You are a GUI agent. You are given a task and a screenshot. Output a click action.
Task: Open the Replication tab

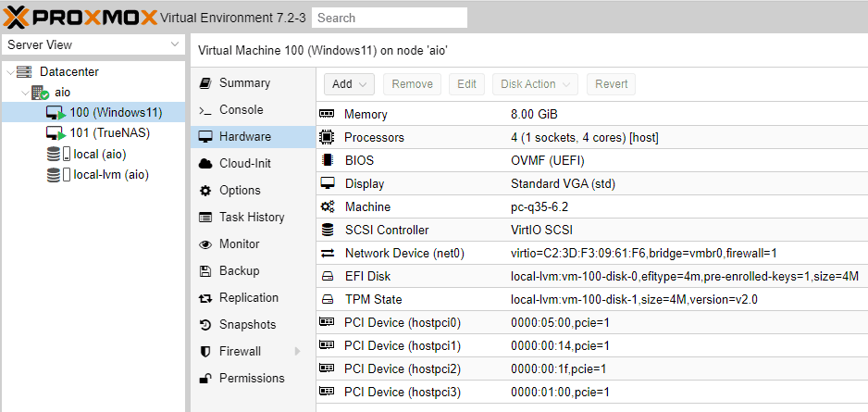(253, 297)
